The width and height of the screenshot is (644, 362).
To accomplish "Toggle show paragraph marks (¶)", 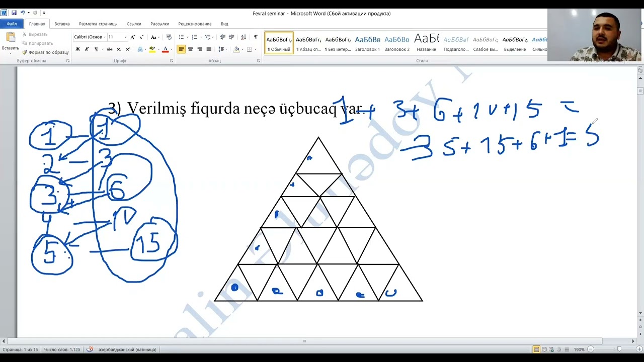I will [256, 37].
